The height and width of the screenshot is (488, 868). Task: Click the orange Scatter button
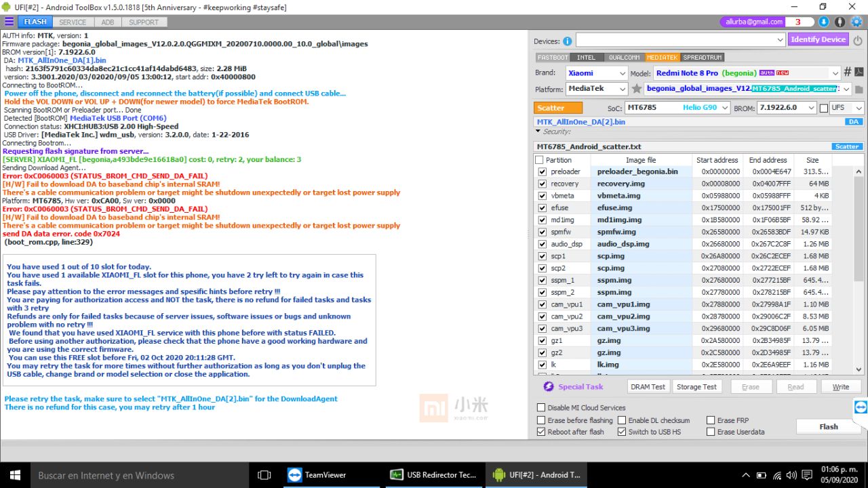(558, 108)
